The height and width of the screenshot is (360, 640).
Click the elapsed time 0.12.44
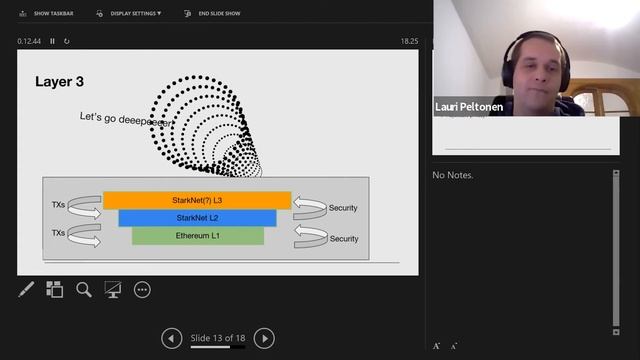[x=29, y=41]
